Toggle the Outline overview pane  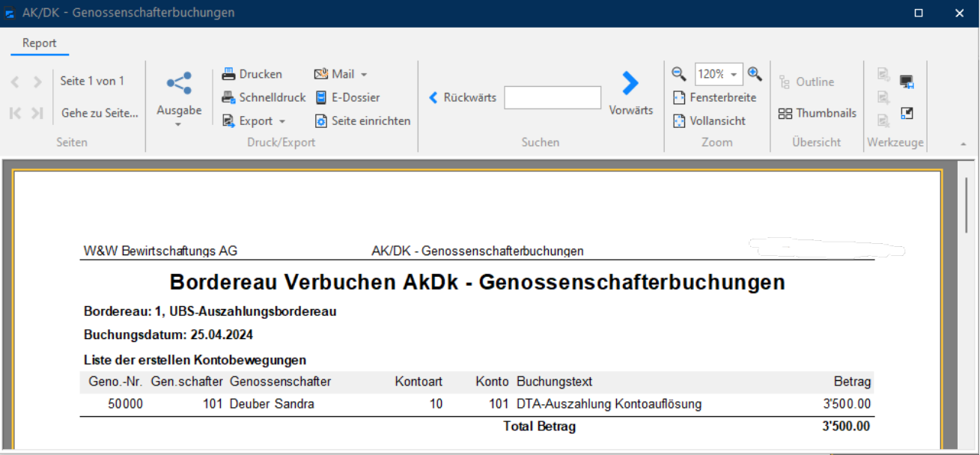806,82
